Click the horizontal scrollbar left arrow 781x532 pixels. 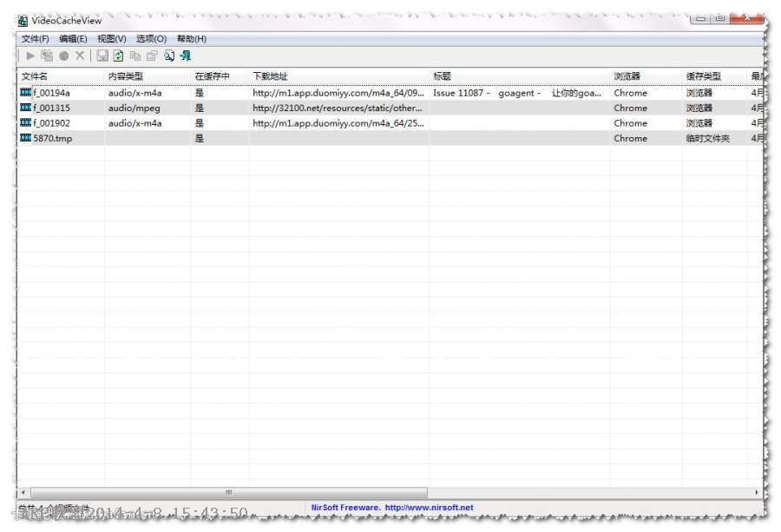[24, 492]
